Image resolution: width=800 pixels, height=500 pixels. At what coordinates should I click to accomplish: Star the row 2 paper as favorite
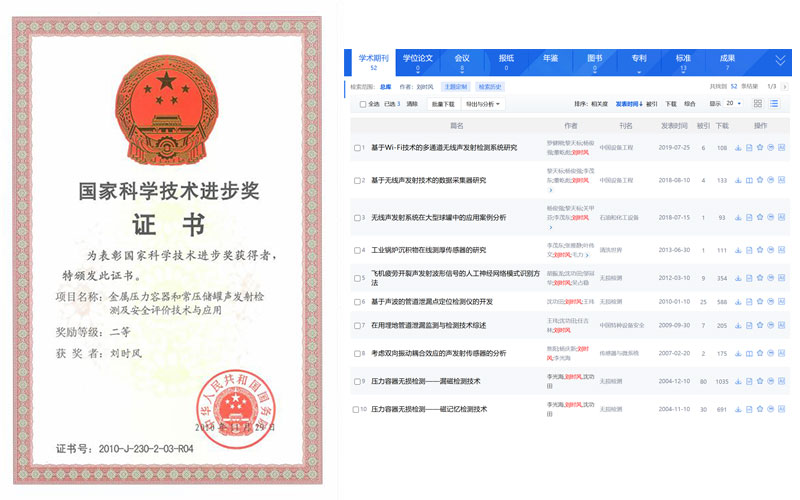(x=760, y=180)
